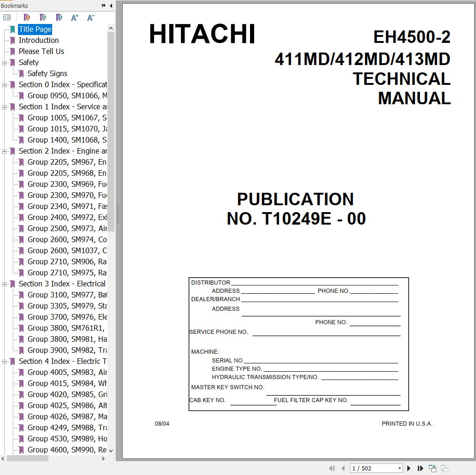This screenshot has height=475, width=476.
Task: Click bookmarks vertical scrollbar thumb
Action: coord(111,132)
